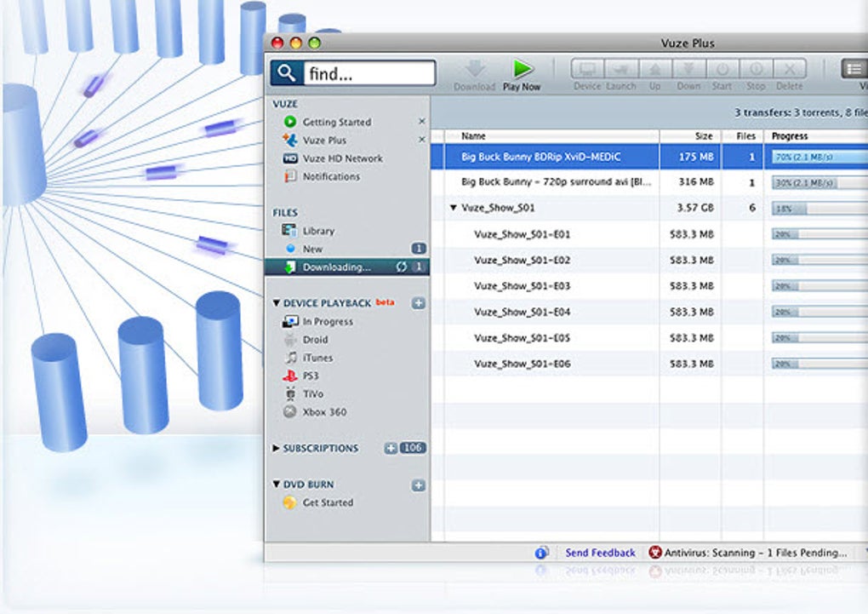Open Get Started under DVD Burn
Screen dimensions: 868x614
pyautogui.click(x=327, y=502)
